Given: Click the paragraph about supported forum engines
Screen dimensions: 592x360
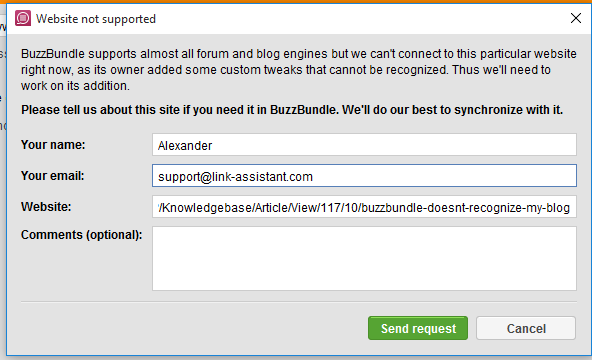Looking at the screenshot, I should pos(299,70).
